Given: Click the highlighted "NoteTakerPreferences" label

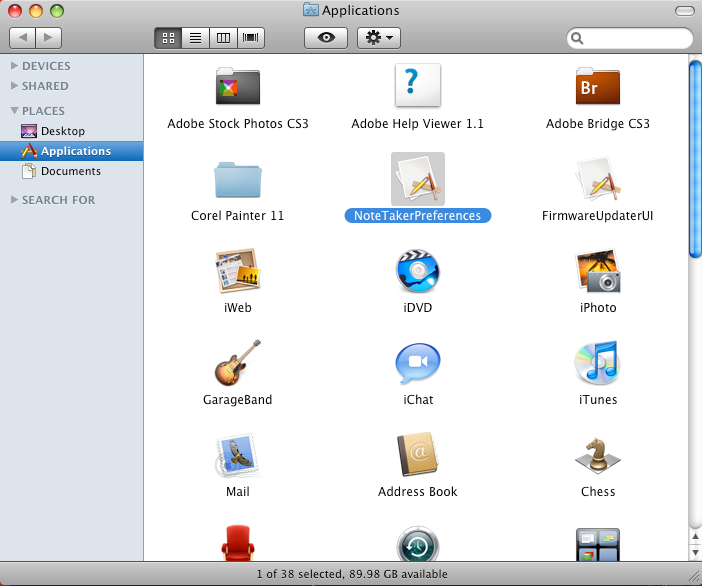Looking at the screenshot, I should 418,216.
